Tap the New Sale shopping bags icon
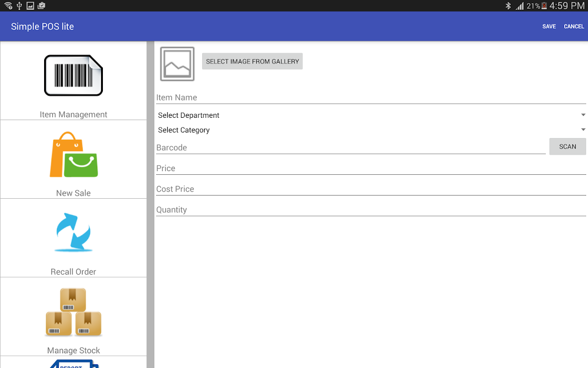The height and width of the screenshot is (368, 588). 73,155
